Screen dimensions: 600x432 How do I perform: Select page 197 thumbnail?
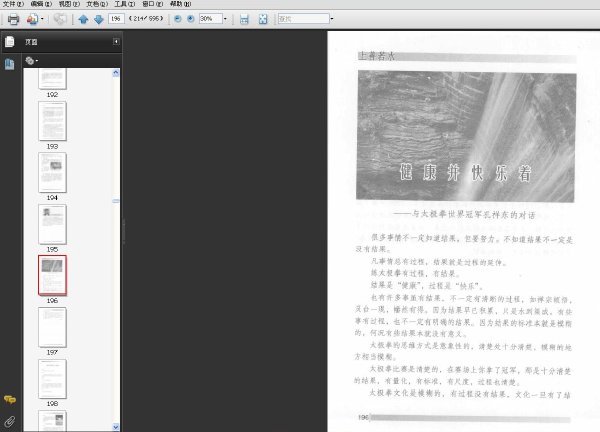click(x=52, y=327)
